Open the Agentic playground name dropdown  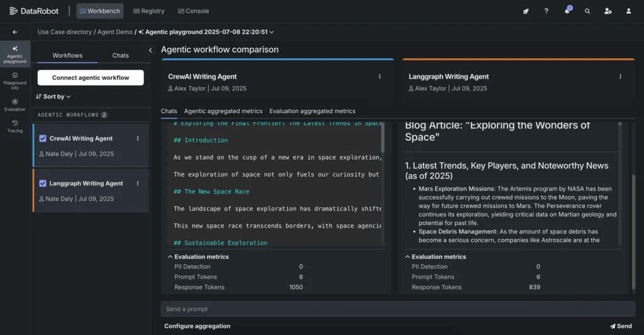pyautogui.click(x=271, y=32)
